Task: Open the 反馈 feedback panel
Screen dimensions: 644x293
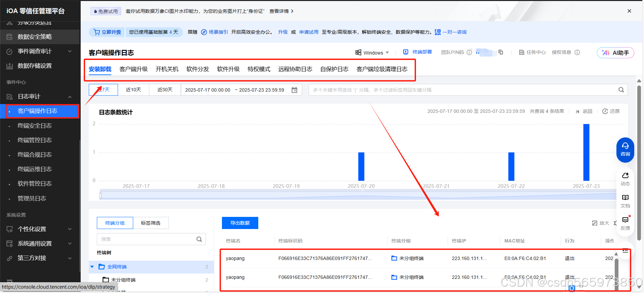Action: click(x=625, y=224)
